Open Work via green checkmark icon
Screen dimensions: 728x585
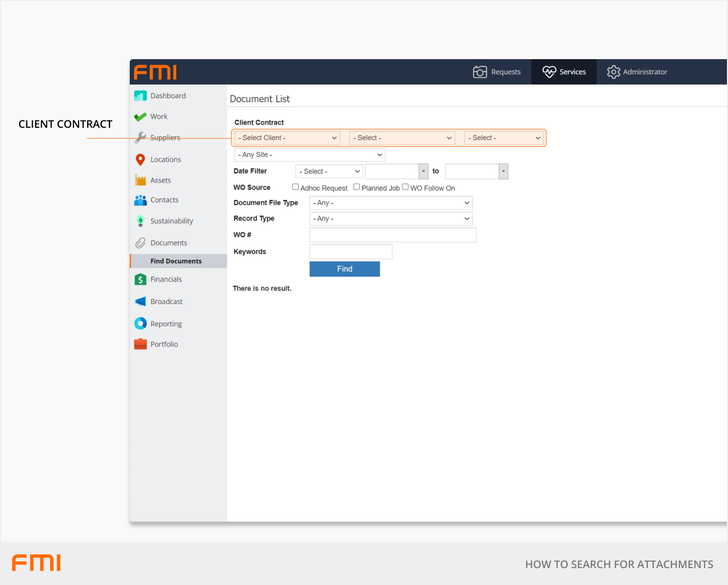click(x=140, y=117)
